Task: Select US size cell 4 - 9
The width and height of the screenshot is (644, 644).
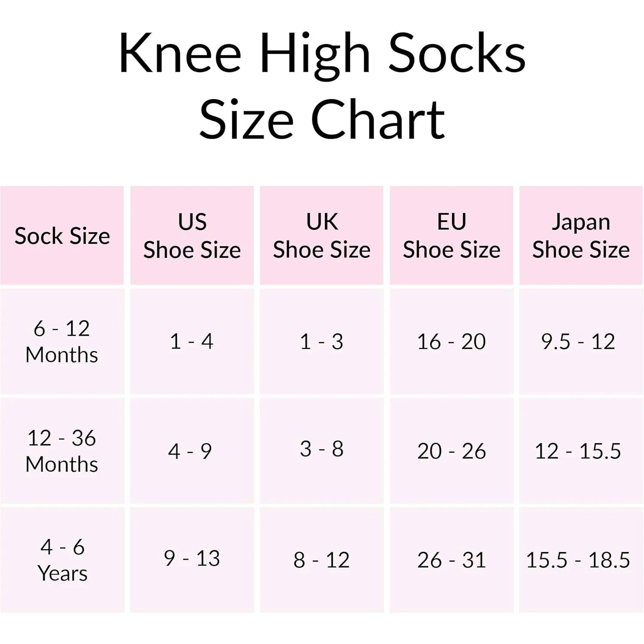Action: click(x=190, y=451)
